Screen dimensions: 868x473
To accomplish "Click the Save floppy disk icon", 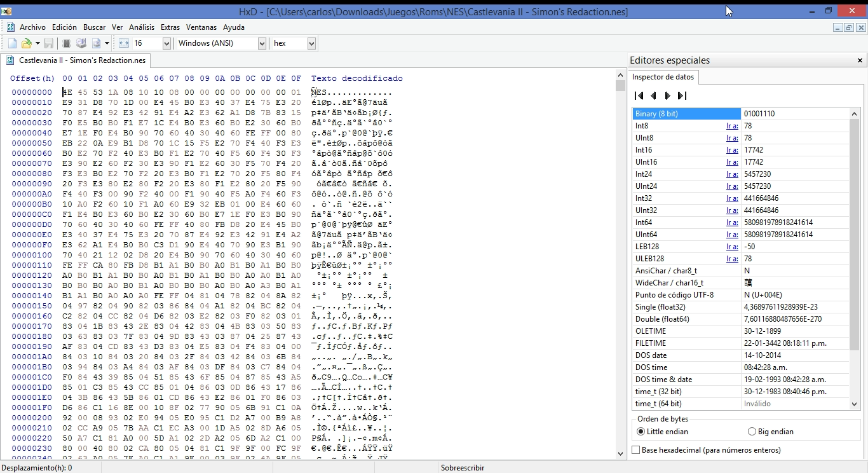I will [49, 43].
